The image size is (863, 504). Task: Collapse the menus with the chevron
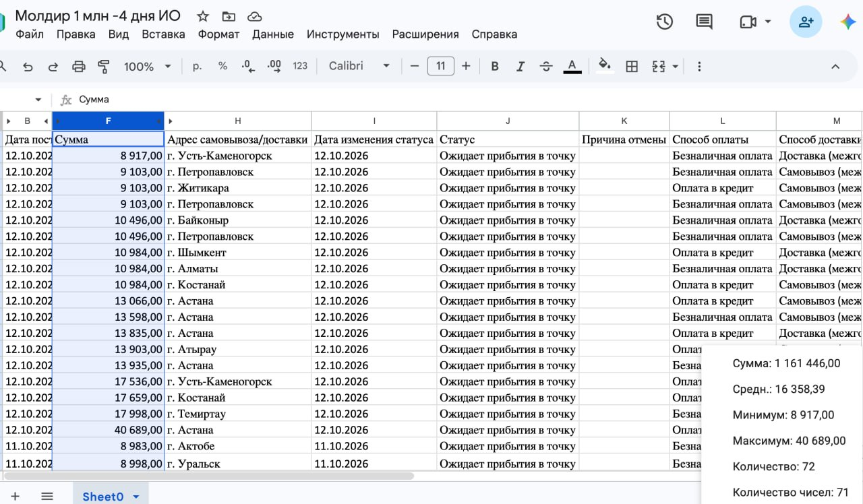pyautogui.click(x=835, y=66)
